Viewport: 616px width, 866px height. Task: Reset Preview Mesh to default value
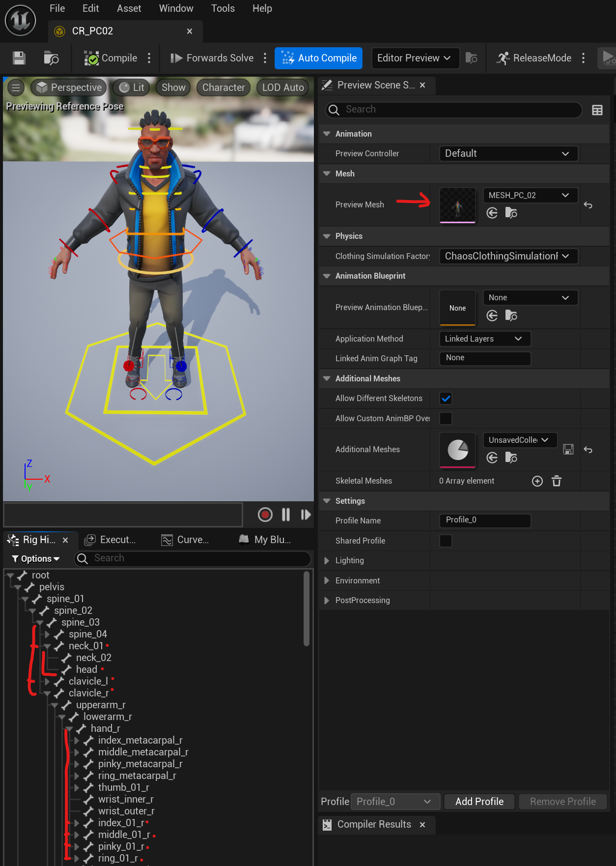pos(588,205)
